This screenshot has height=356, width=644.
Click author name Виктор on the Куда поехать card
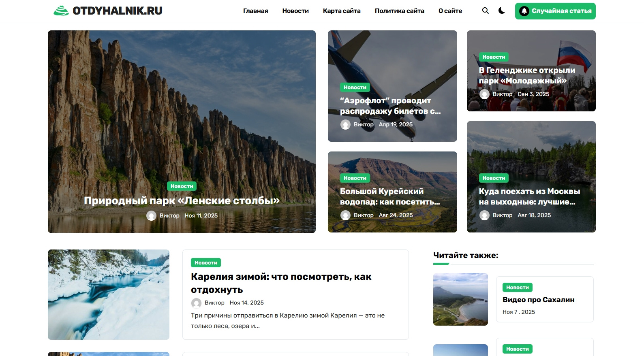coord(503,215)
